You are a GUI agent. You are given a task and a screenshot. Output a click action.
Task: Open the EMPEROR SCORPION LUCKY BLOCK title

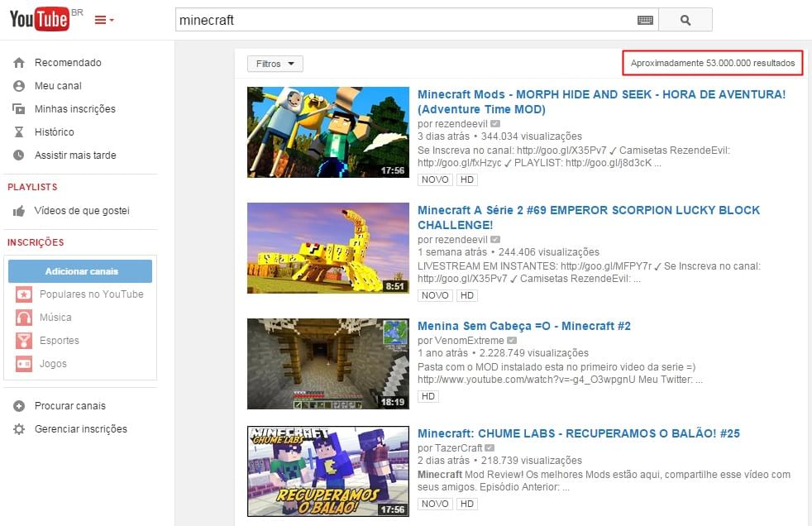coord(589,218)
